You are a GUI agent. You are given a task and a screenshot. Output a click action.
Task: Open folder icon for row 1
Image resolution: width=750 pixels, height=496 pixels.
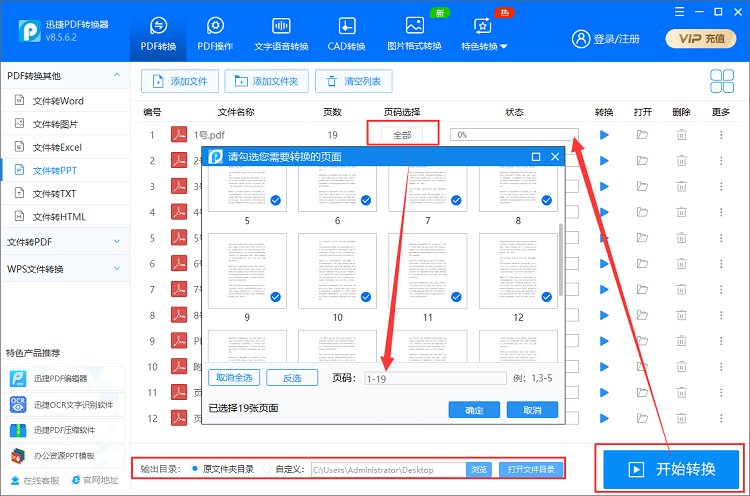tap(642, 135)
